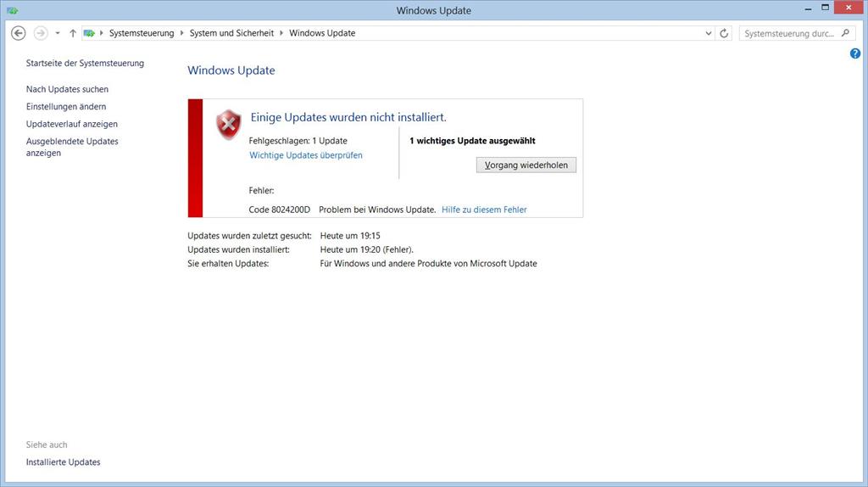Click 'Einige Updates wurden nicht installiert.' heading
The image size is (868, 487).
coord(348,117)
